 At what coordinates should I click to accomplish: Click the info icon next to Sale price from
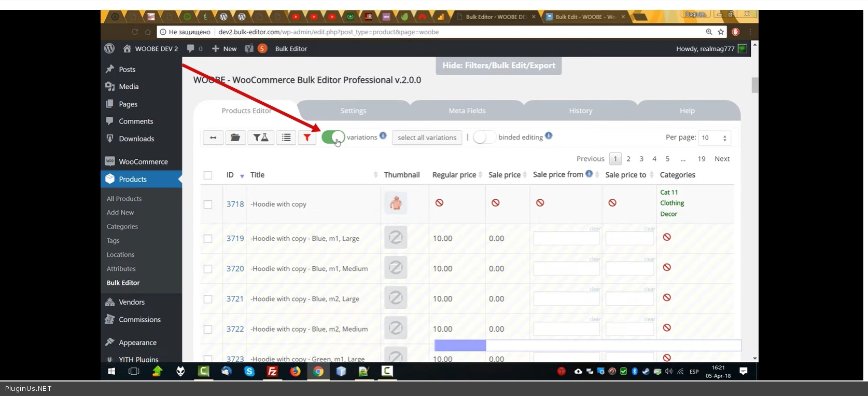click(x=589, y=174)
